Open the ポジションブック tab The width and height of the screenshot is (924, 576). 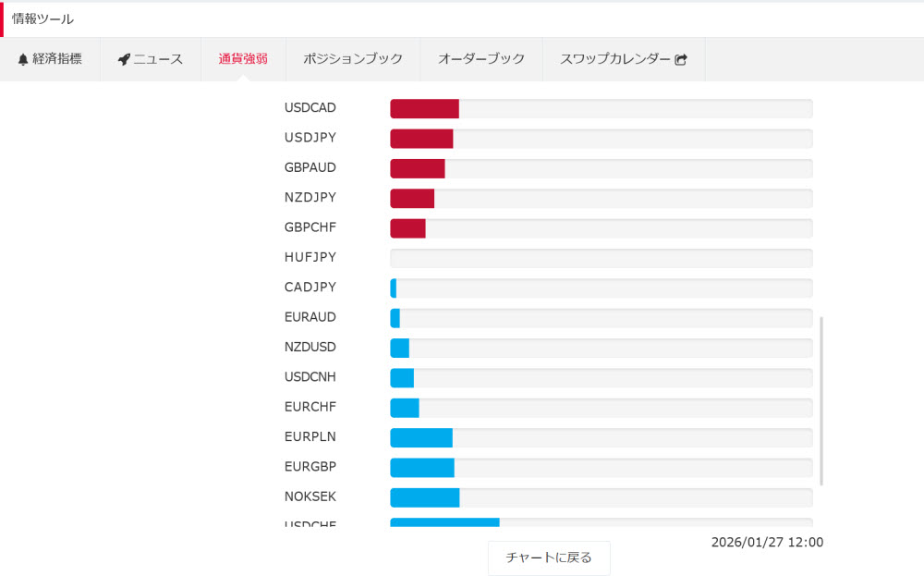[x=353, y=59]
